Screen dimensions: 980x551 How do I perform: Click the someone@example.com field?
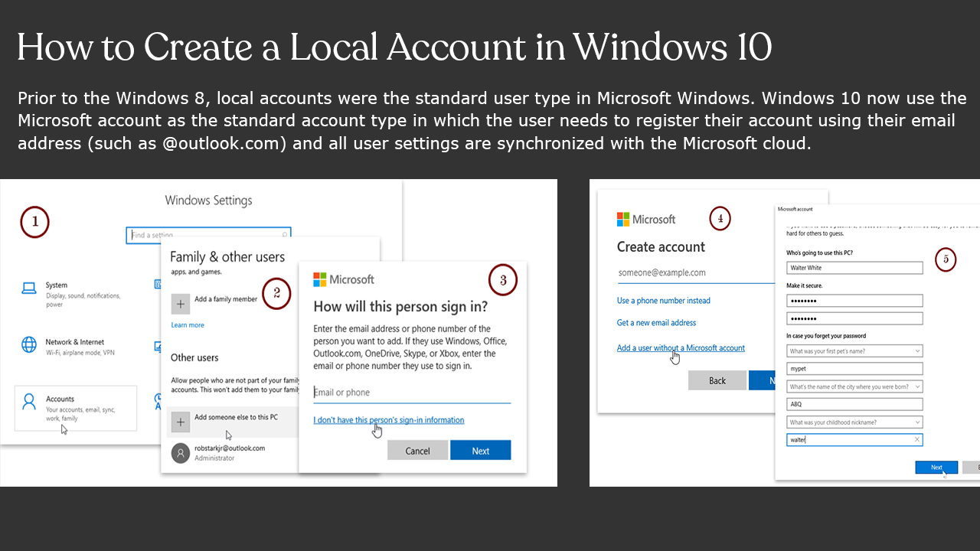pyautogui.click(x=697, y=272)
